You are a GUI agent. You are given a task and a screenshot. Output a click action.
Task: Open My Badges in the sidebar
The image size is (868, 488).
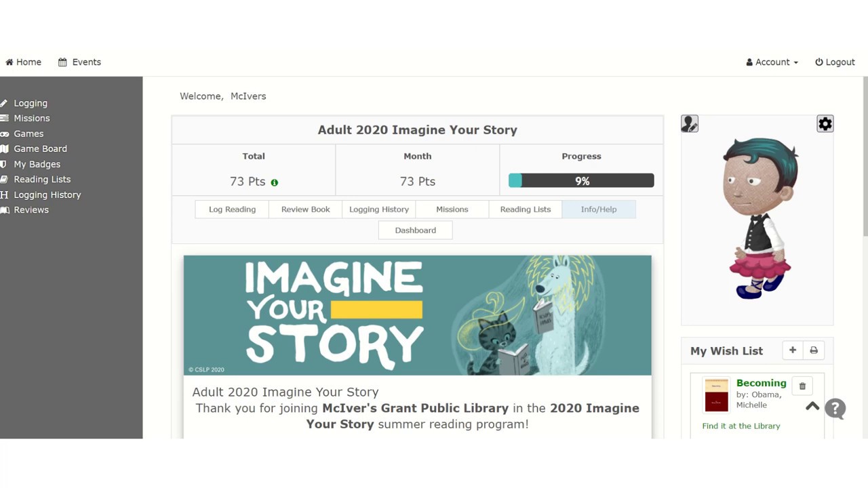[37, 164]
